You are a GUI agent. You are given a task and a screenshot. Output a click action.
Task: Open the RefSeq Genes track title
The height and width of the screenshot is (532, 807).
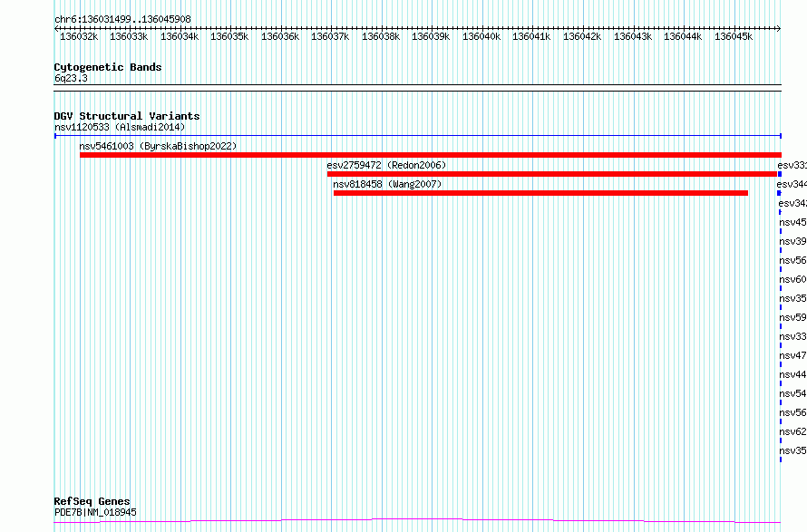(x=92, y=501)
